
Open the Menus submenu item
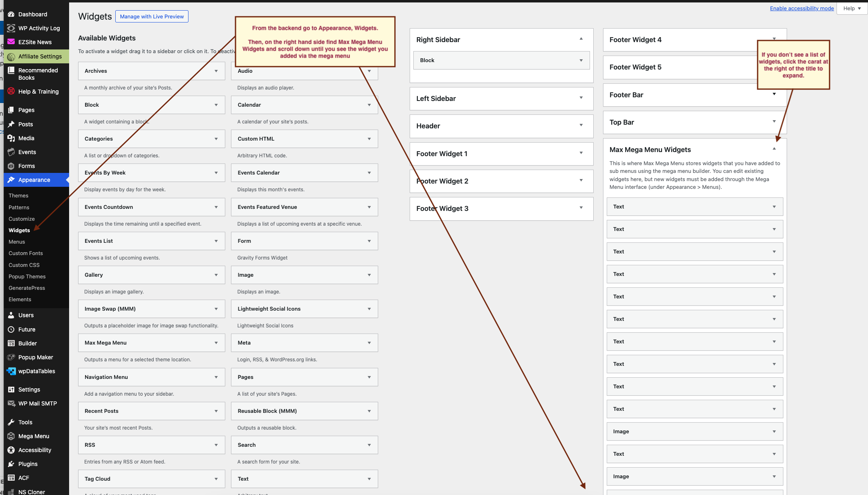click(x=17, y=242)
